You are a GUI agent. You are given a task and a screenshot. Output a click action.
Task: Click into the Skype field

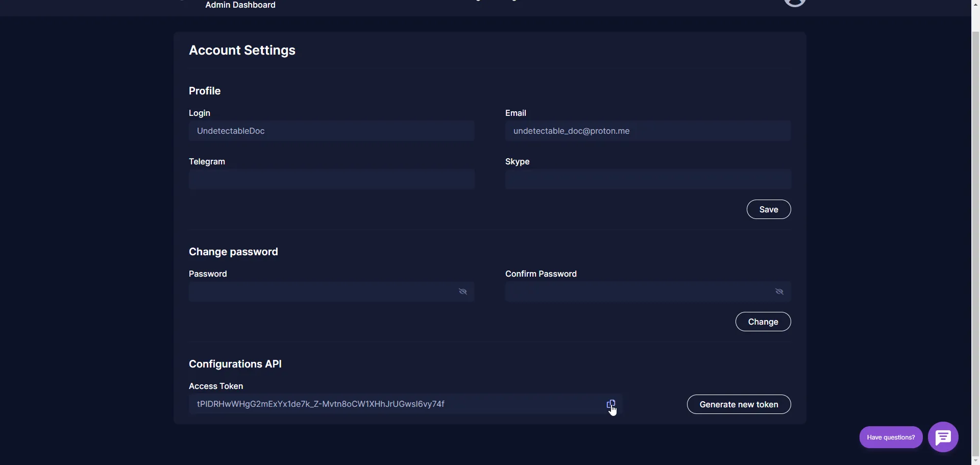pyautogui.click(x=648, y=179)
